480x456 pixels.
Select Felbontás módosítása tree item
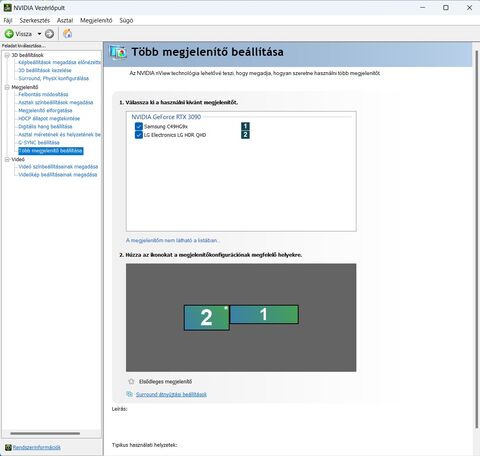43,94
